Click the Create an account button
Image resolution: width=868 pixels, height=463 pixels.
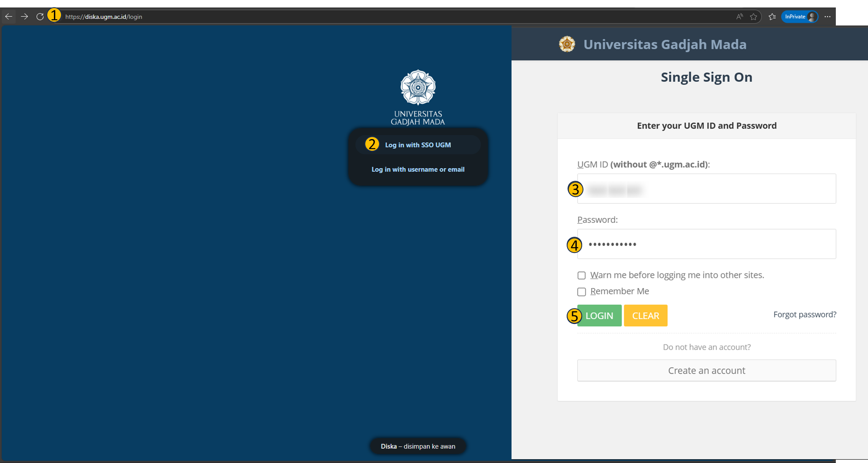pos(706,370)
